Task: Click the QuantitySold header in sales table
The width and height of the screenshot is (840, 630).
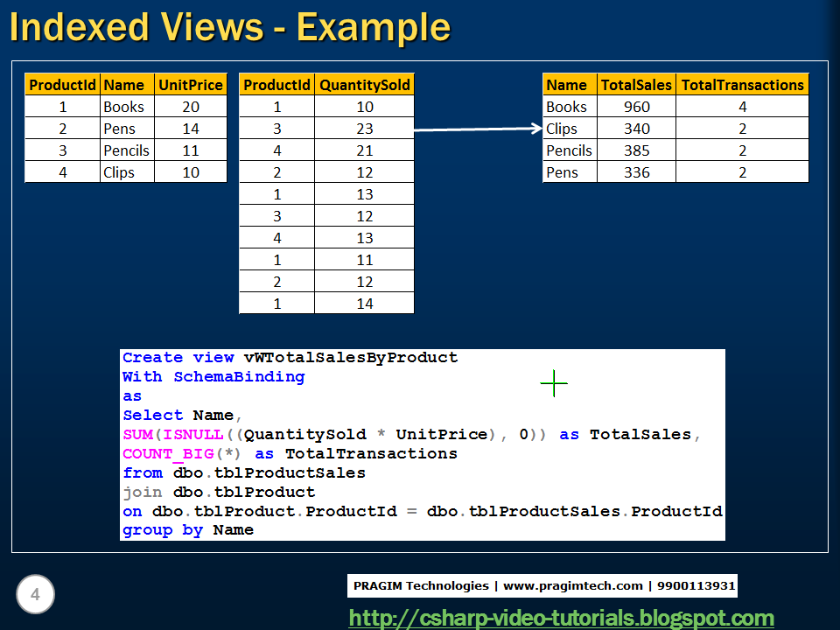Action: [x=365, y=85]
